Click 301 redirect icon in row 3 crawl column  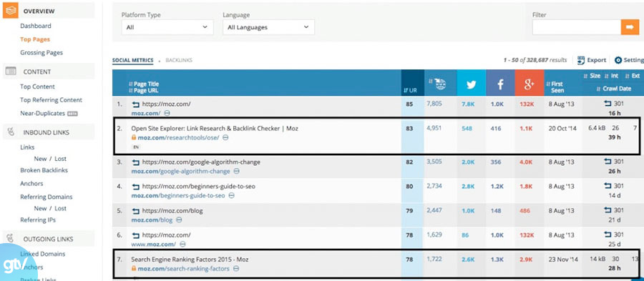point(608,162)
